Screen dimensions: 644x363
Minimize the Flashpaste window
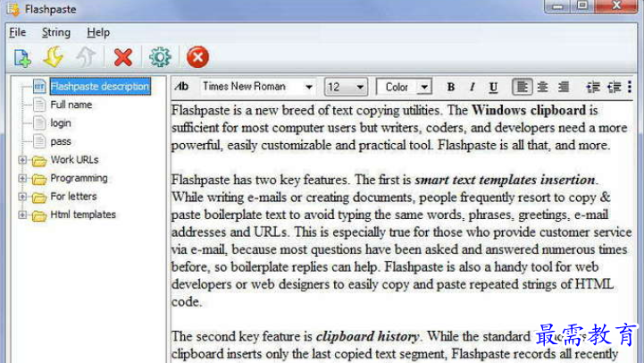(x=557, y=5)
